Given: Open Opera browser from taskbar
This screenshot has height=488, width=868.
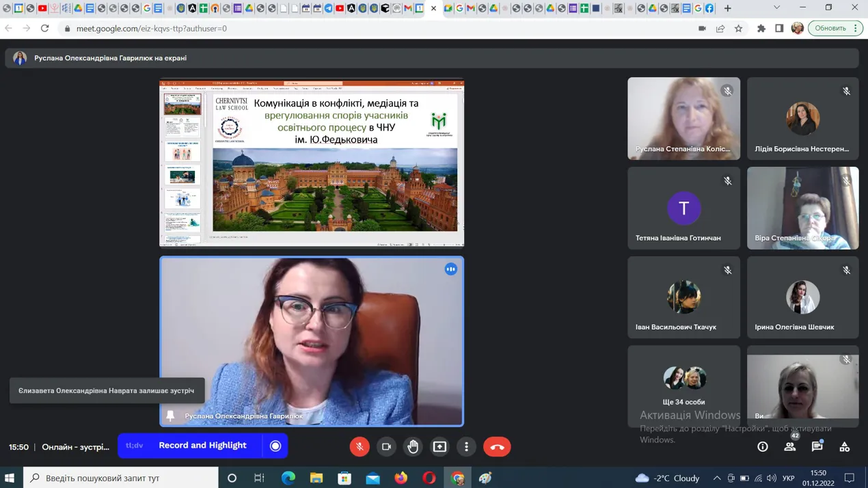Looking at the screenshot, I should point(429,478).
